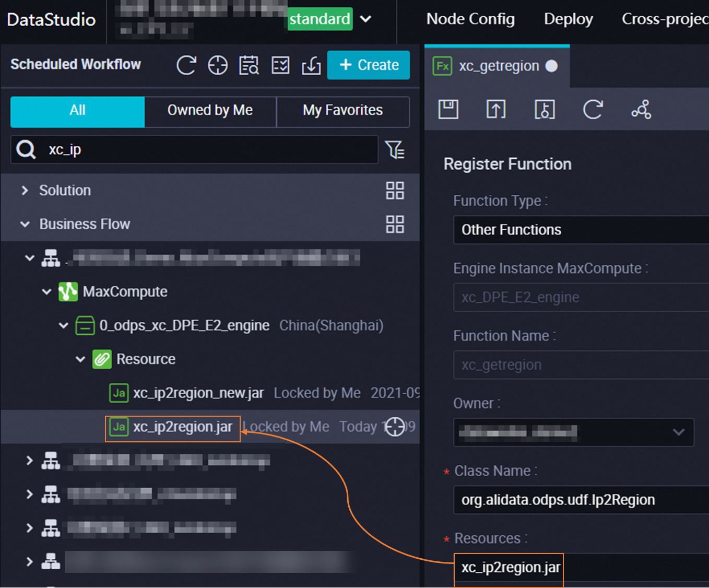Open the standard workspace dropdown arrow
709x588 pixels.
click(366, 19)
